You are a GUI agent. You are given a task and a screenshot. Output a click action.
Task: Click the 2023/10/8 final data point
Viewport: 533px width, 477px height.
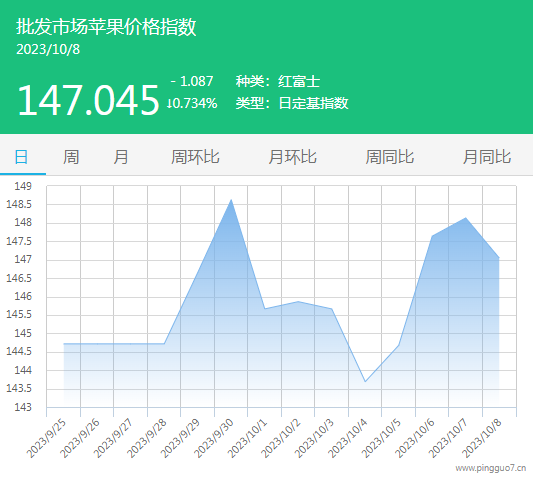499,257
